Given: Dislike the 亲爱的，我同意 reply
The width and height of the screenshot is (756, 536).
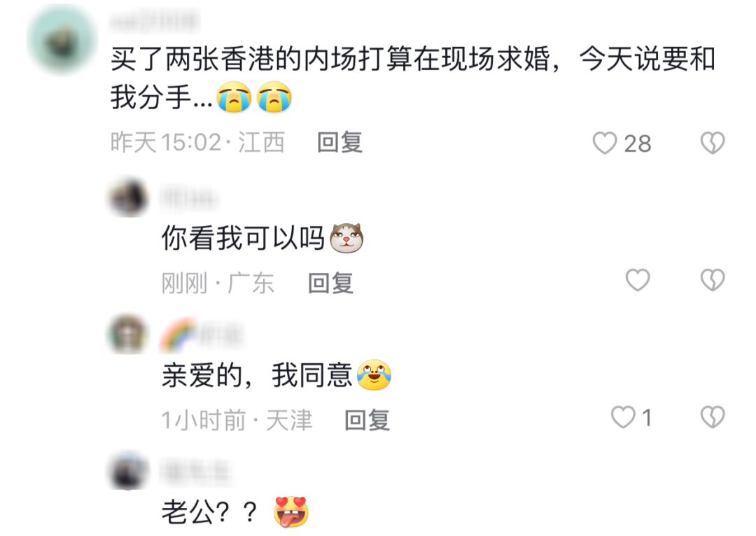Looking at the screenshot, I should tap(713, 417).
